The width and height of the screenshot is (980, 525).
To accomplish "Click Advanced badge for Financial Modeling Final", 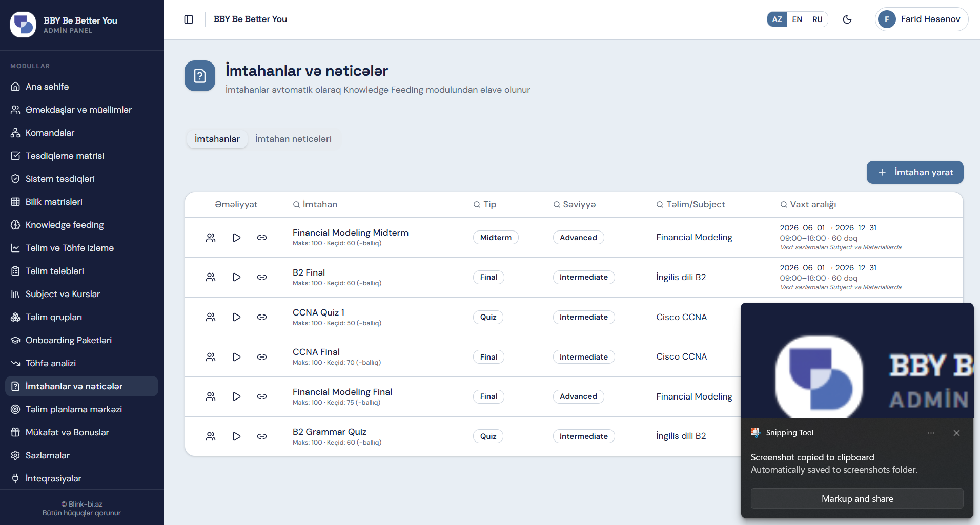I will point(578,396).
